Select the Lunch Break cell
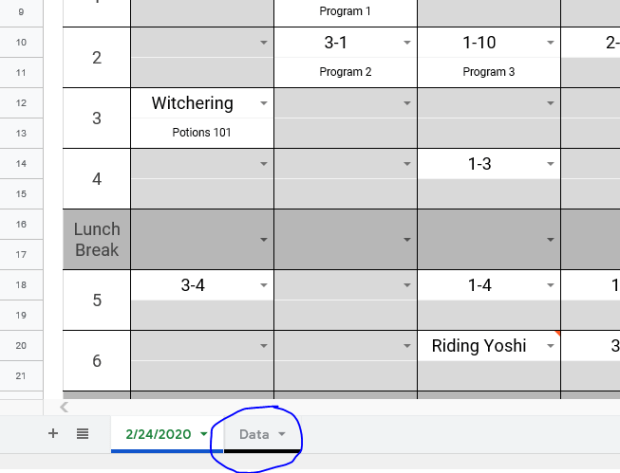 pos(96,240)
